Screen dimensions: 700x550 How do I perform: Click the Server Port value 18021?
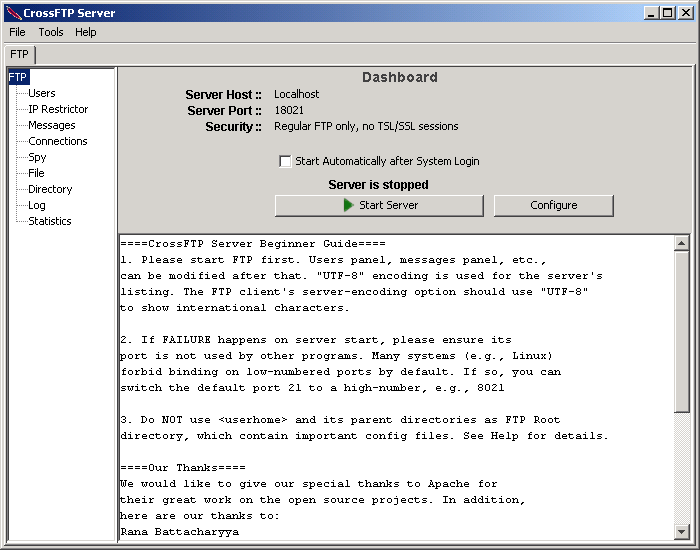(289, 110)
